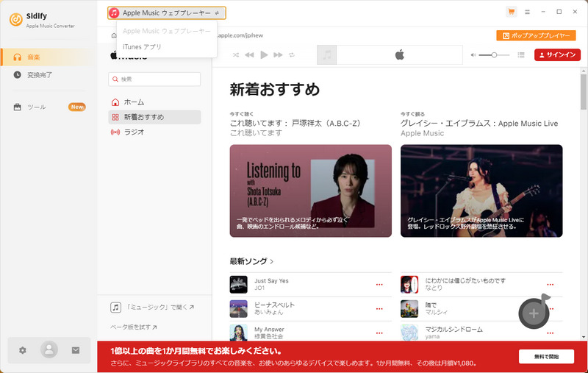Select greyed Apple Music ウェブプレーヤー dropdown entry
588x373 pixels.
click(x=167, y=31)
